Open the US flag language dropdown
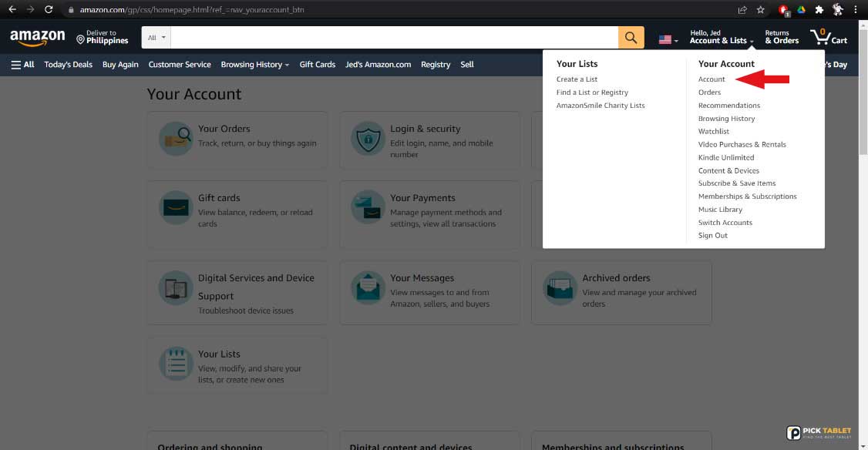Image resolution: width=868 pixels, height=450 pixels. [x=668, y=39]
